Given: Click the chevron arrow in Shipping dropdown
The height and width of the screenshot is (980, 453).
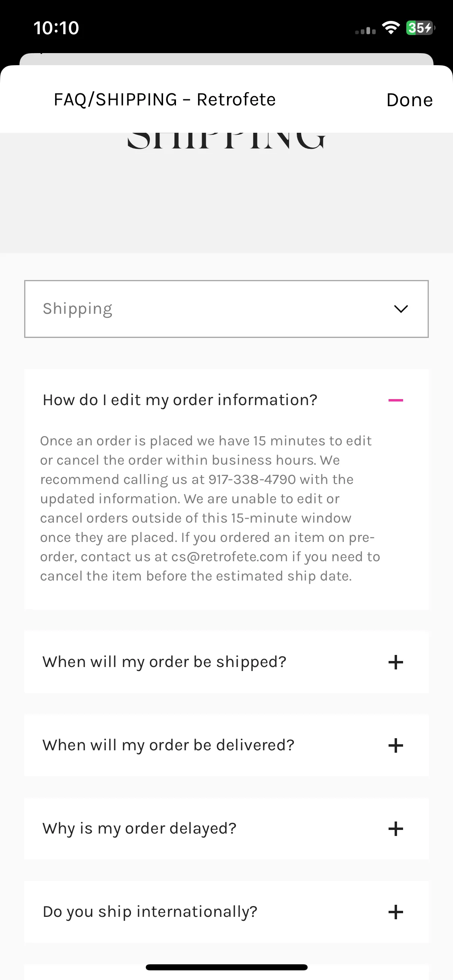Looking at the screenshot, I should [x=401, y=309].
